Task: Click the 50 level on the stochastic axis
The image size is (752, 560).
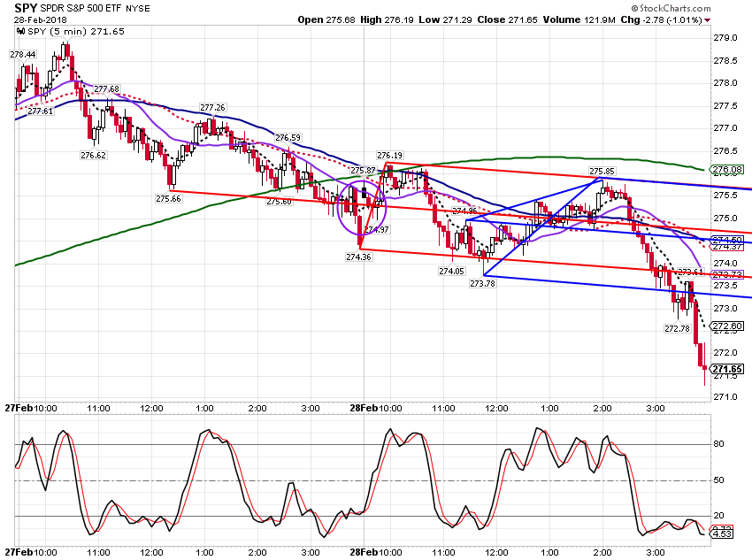Action: 718,480
